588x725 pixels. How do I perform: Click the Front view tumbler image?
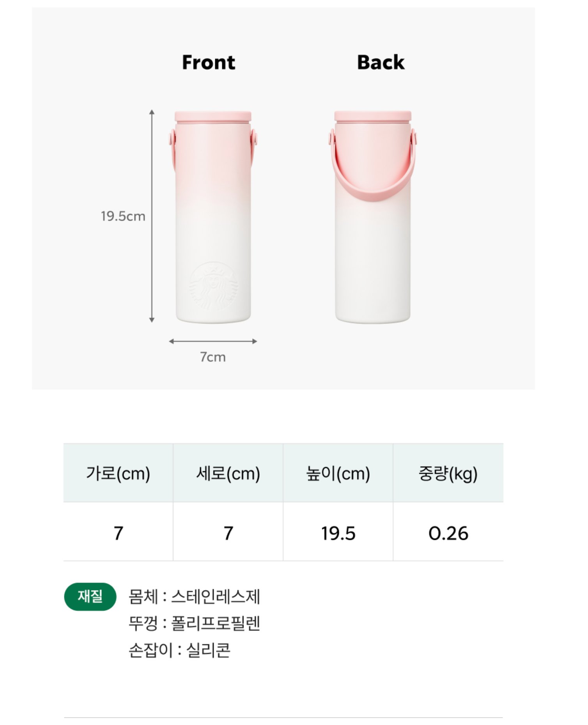[213, 217]
